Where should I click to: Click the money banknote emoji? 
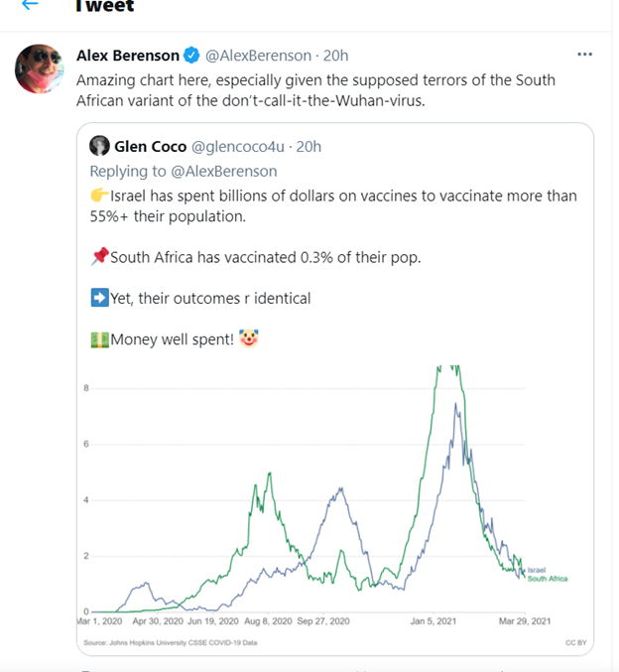click(99, 339)
